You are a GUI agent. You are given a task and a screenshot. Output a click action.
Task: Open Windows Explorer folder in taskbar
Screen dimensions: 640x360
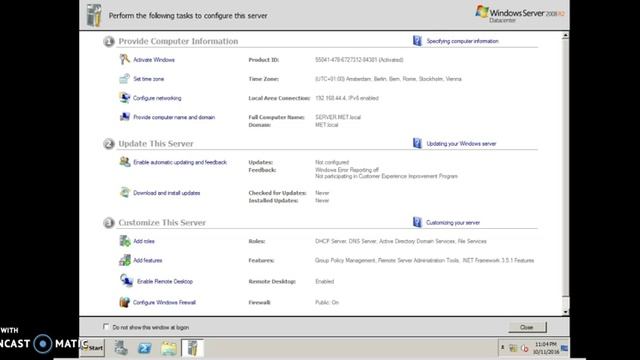pos(169,348)
